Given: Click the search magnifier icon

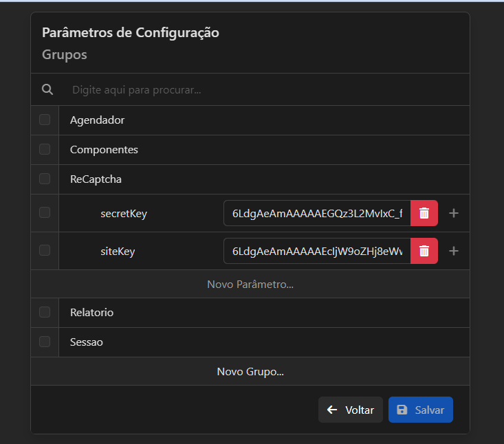Looking at the screenshot, I should tap(47, 89).
